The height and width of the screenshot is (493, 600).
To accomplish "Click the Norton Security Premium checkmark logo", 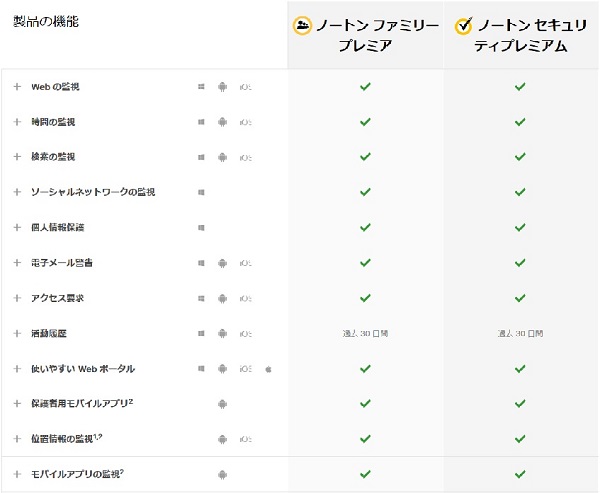I will [x=463, y=25].
